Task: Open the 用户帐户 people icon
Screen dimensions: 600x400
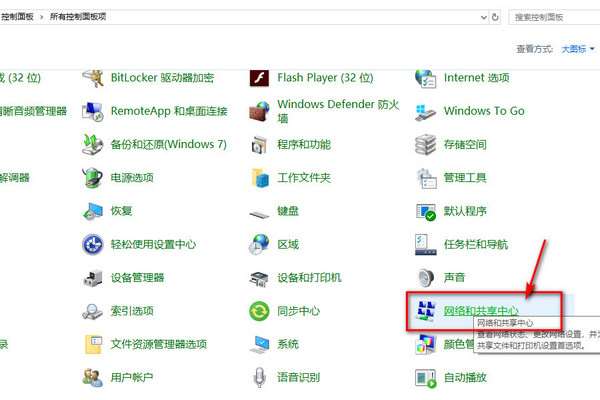Action: pyautogui.click(x=93, y=377)
